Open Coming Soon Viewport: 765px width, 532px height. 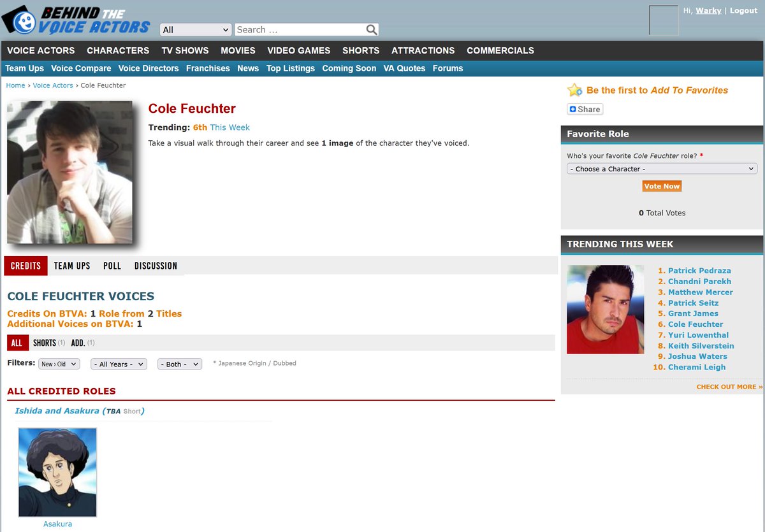pyautogui.click(x=349, y=68)
